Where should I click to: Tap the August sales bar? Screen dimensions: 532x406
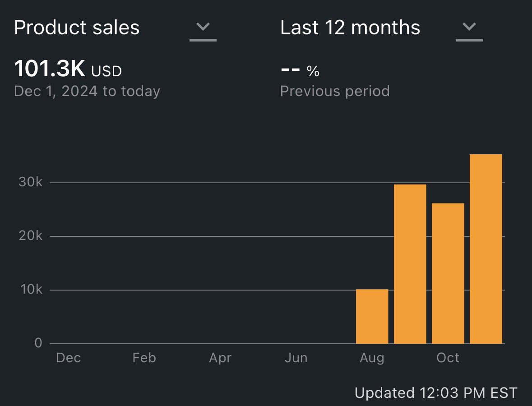pyautogui.click(x=372, y=317)
